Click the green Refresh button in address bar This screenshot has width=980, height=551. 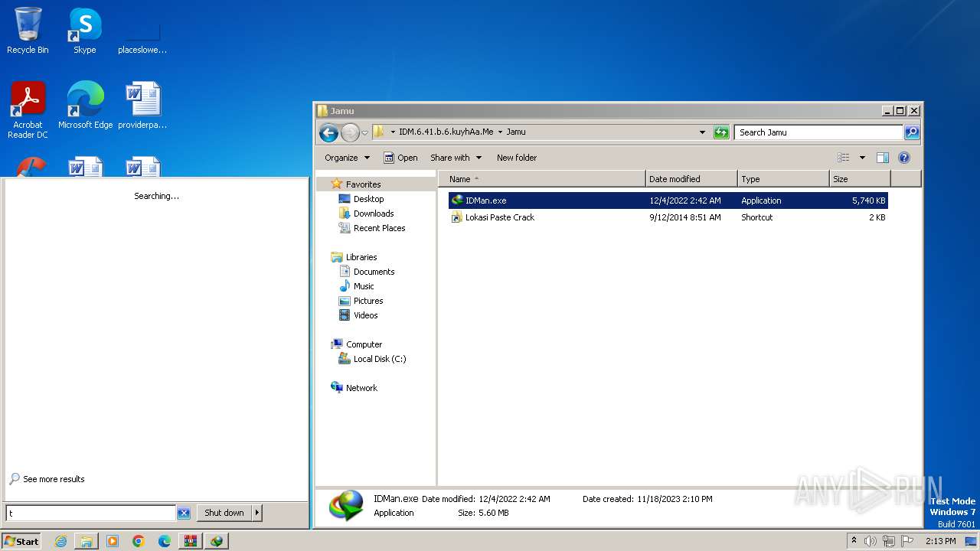coord(721,132)
